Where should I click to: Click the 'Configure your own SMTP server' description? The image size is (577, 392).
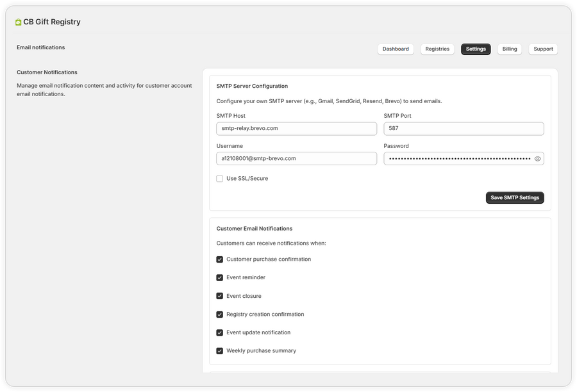[x=329, y=101]
